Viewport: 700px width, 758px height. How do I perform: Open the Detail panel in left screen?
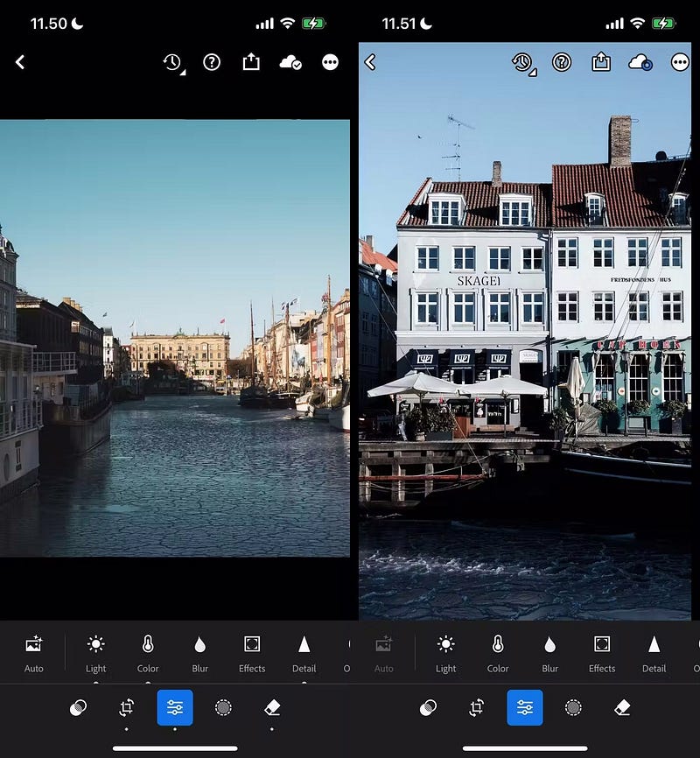[x=304, y=645]
